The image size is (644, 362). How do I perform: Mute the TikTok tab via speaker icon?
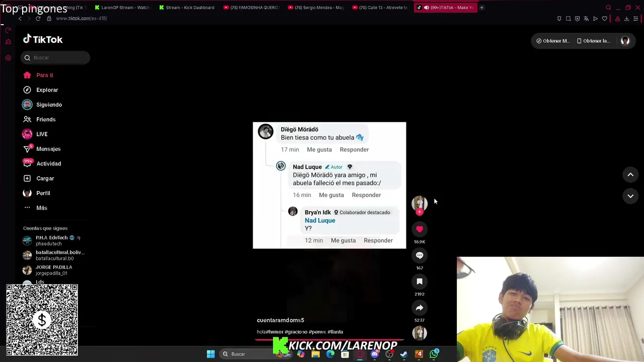pos(426,8)
